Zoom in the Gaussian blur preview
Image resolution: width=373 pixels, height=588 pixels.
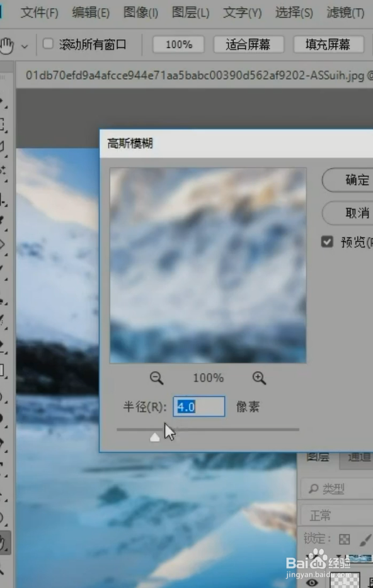(x=259, y=378)
